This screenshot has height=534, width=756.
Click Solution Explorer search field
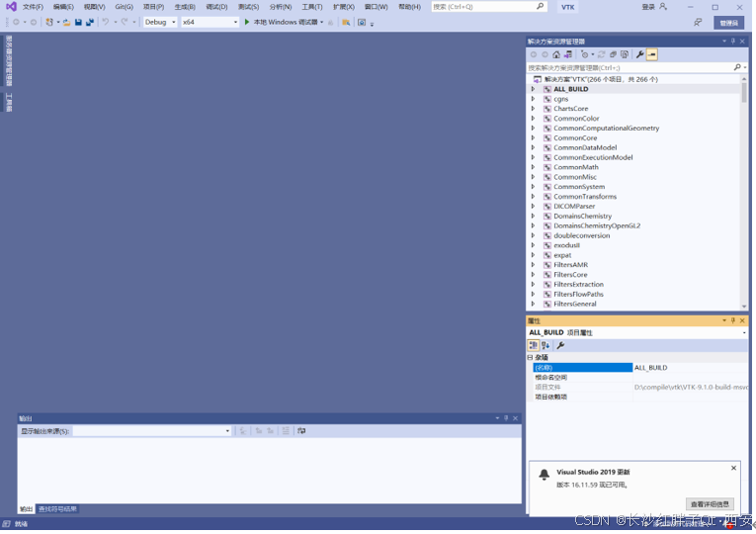coord(630,67)
